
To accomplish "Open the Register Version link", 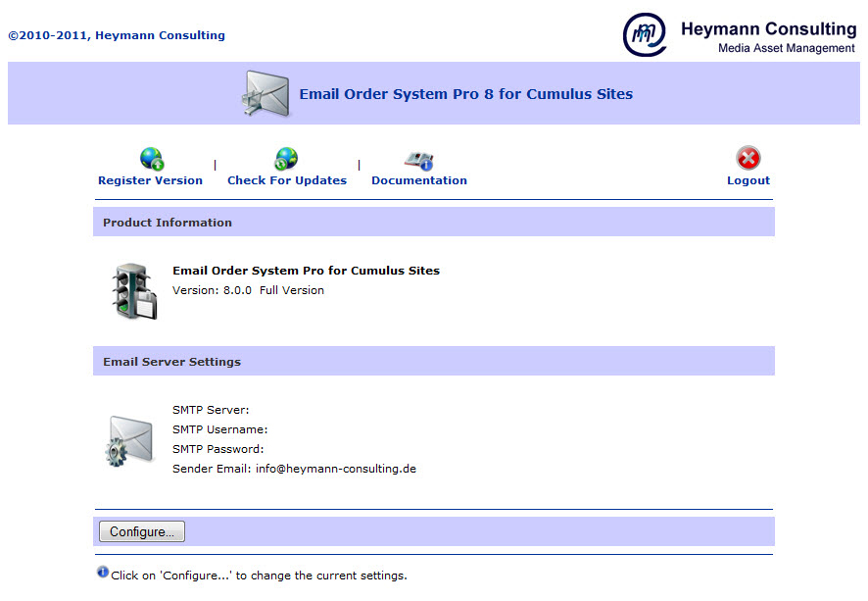I will [150, 180].
